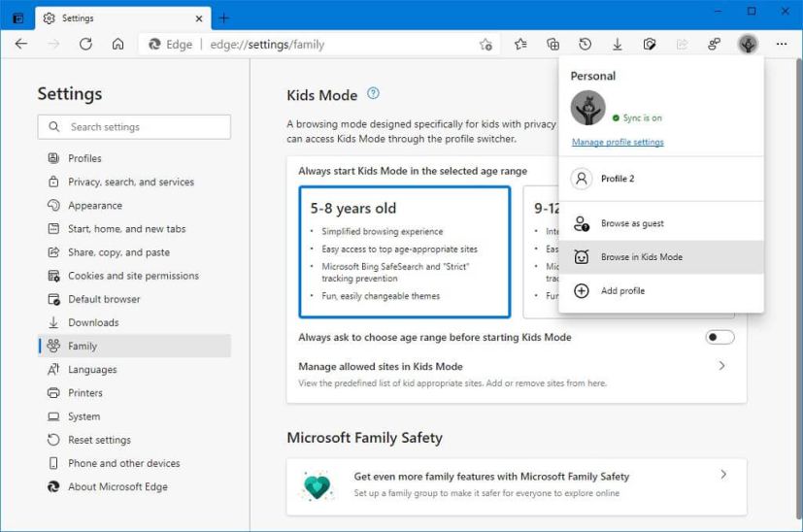
Task: Open the Collections icon
Action: pos(553,44)
